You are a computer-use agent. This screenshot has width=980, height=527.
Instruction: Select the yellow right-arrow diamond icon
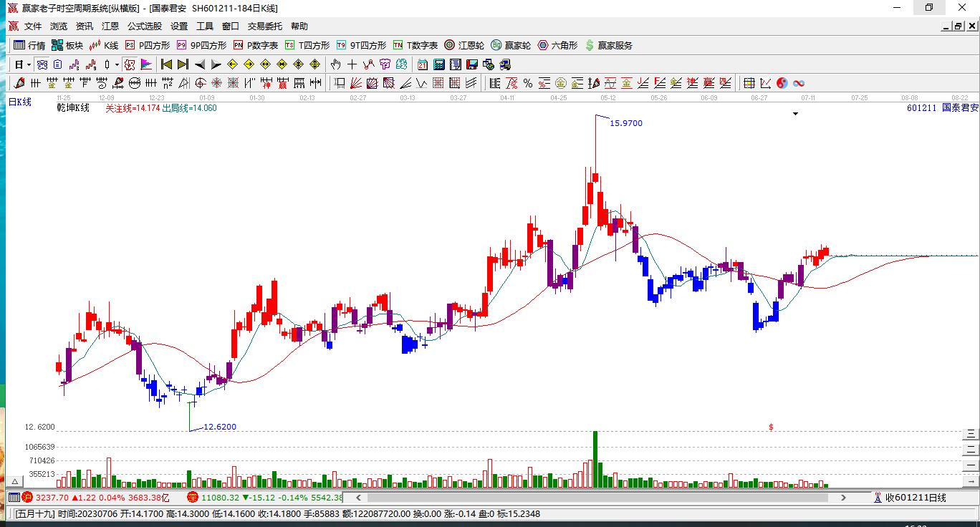tap(249, 64)
